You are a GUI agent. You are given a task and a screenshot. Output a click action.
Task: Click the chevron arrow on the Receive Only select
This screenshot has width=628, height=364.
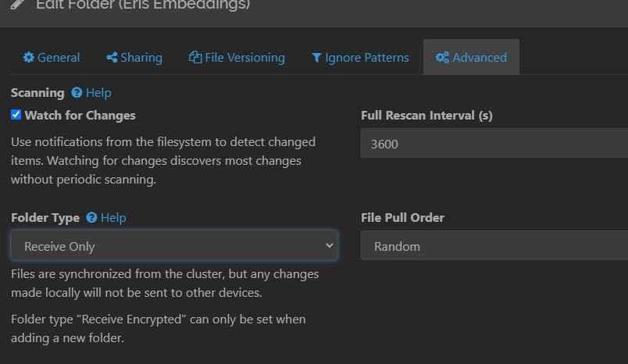[x=329, y=246]
